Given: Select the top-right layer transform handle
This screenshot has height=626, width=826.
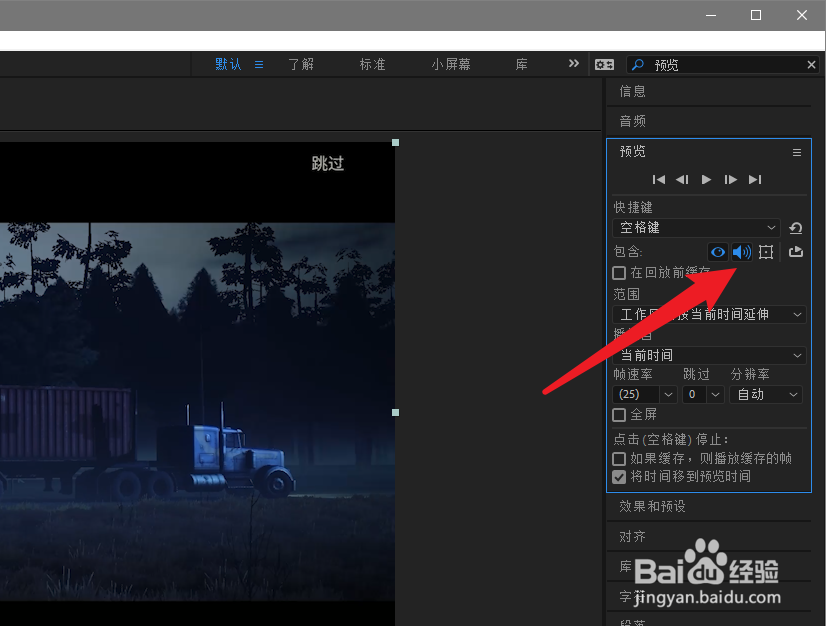Looking at the screenshot, I should (396, 143).
